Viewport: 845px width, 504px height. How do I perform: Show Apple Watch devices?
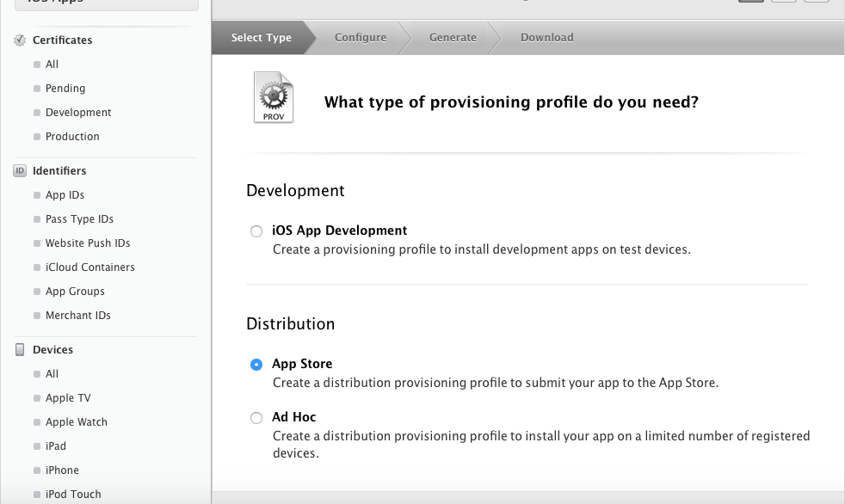coord(77,422)
